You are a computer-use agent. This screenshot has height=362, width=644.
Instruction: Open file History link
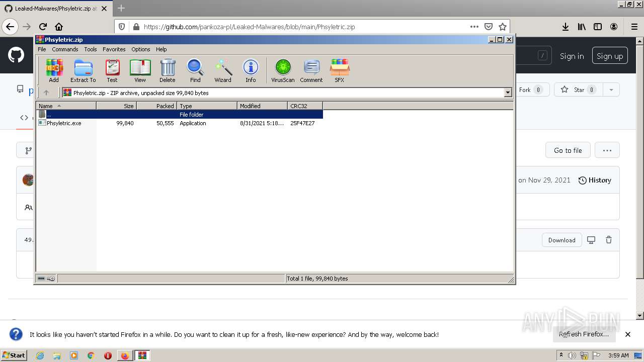tap(595, 180)
